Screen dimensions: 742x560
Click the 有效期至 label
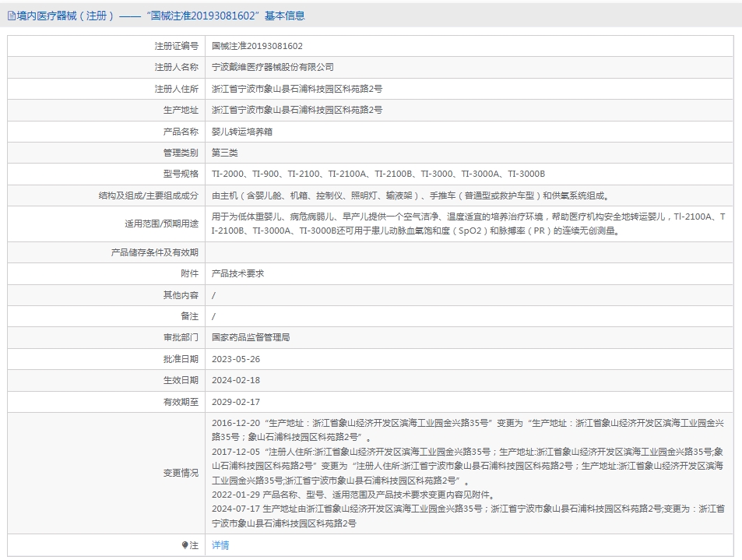[x=181, y=402]
